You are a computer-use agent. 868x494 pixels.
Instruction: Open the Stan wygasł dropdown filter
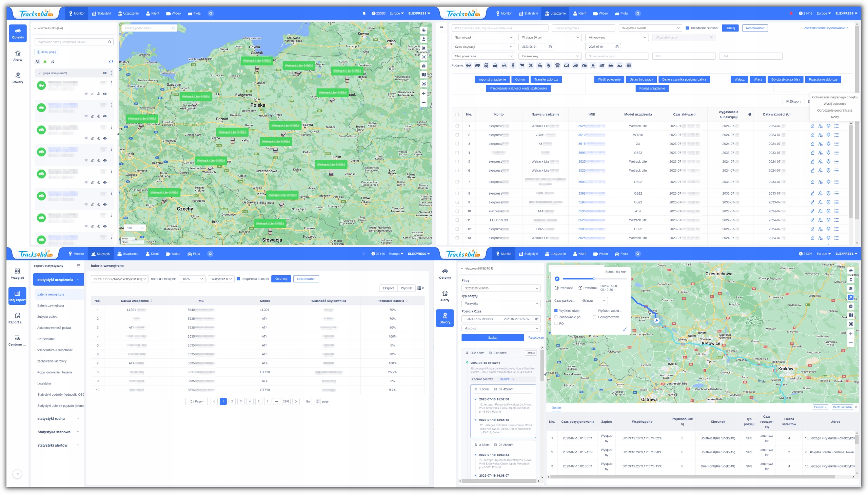click(x=483, y=37)
